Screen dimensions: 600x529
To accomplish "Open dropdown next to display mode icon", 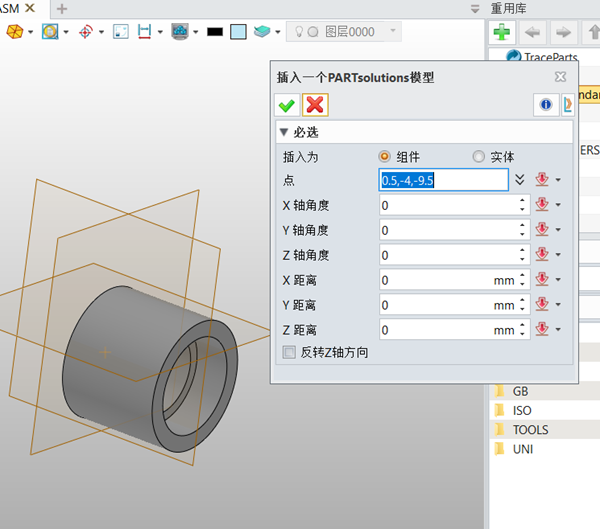I will pyautogui.click(x=30, y=32).
